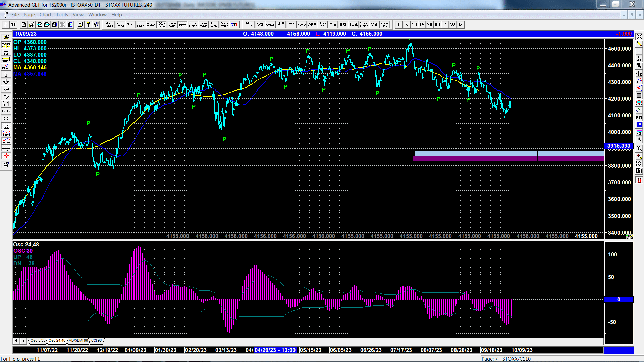Add the Stoch indicator

(x=353, y=25)
